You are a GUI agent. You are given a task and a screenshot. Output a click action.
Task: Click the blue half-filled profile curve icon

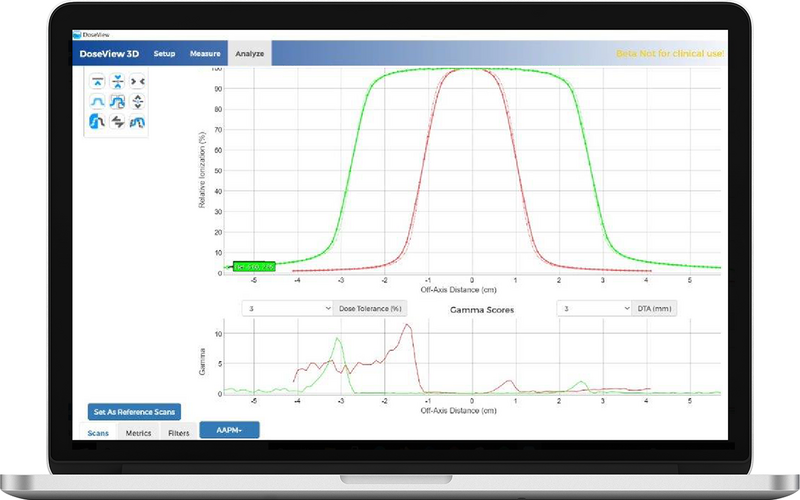click(x=100, y=121)
